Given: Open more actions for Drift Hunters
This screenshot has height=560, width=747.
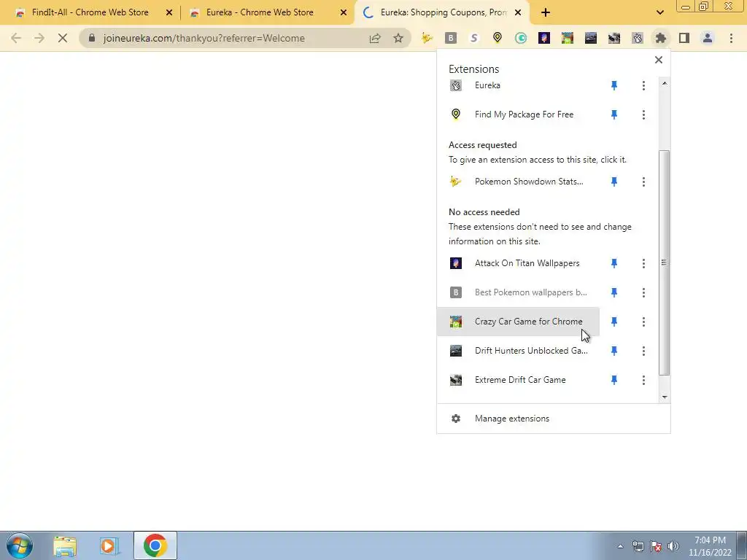Looking at the screenshot, I should tap(643, 351).
